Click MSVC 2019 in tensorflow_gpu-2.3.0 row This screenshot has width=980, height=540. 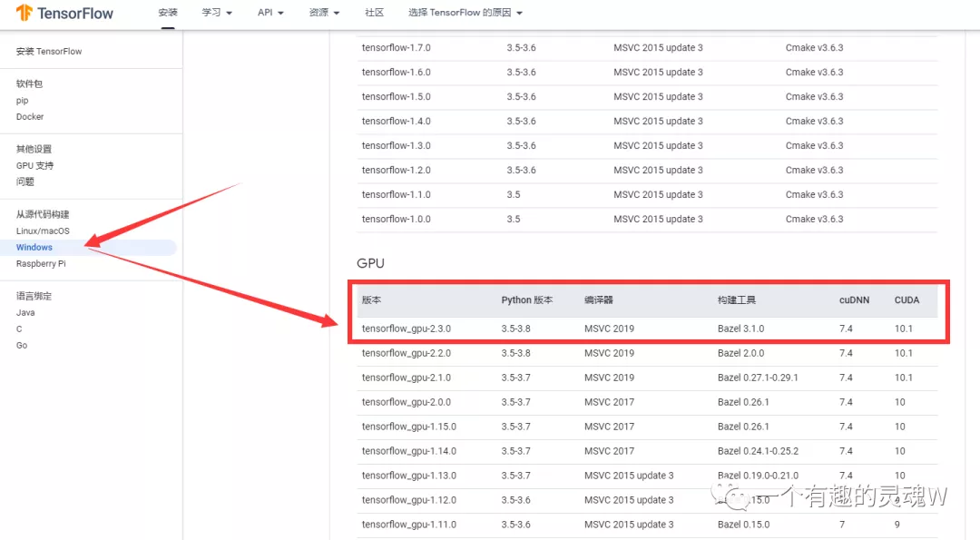609,329
